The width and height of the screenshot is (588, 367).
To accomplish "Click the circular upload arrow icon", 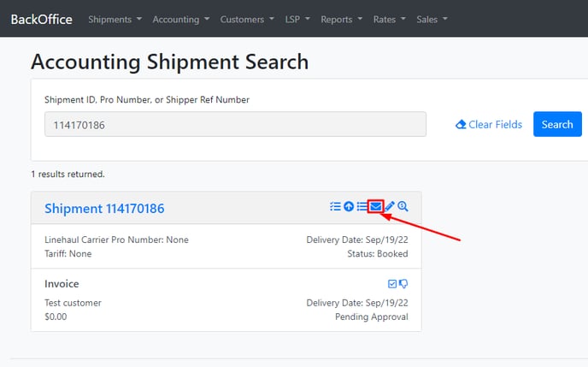I will point(349,206).
